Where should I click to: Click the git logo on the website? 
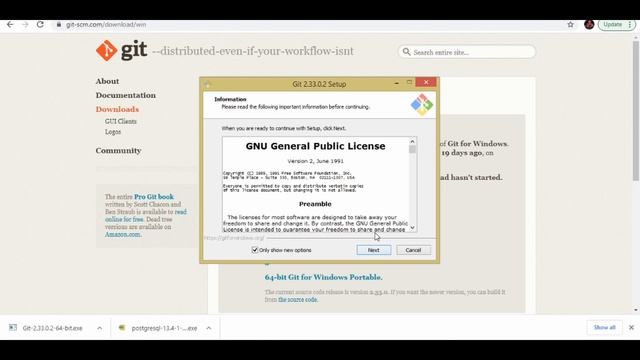tap(121, 51)
